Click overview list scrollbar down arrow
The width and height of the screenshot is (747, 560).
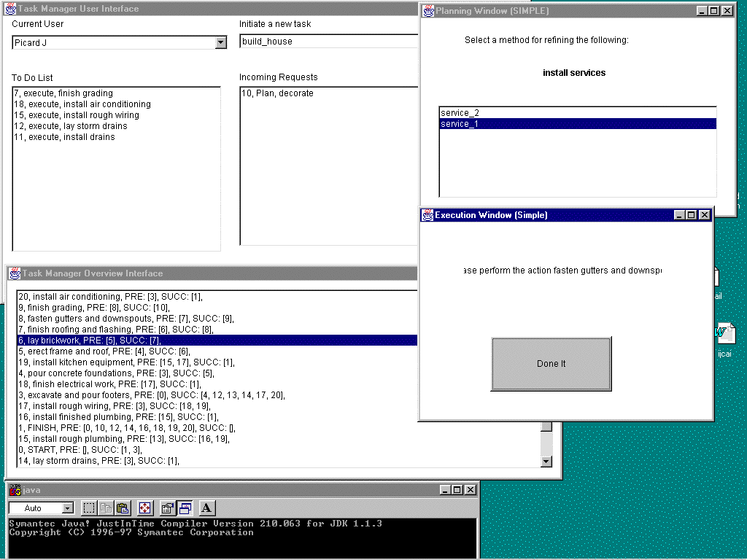pyautogui.click(x=546, y=461)
